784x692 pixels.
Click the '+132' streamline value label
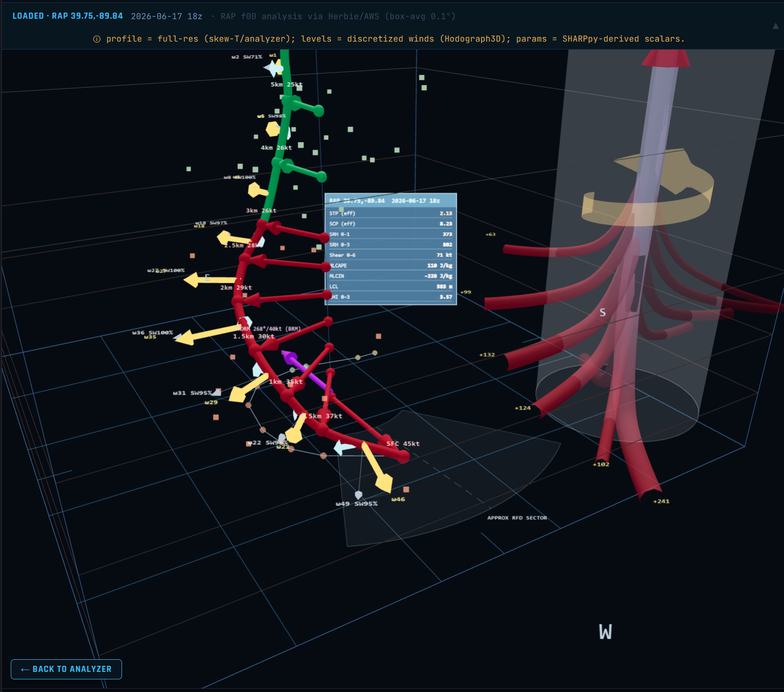coord(487,355)
